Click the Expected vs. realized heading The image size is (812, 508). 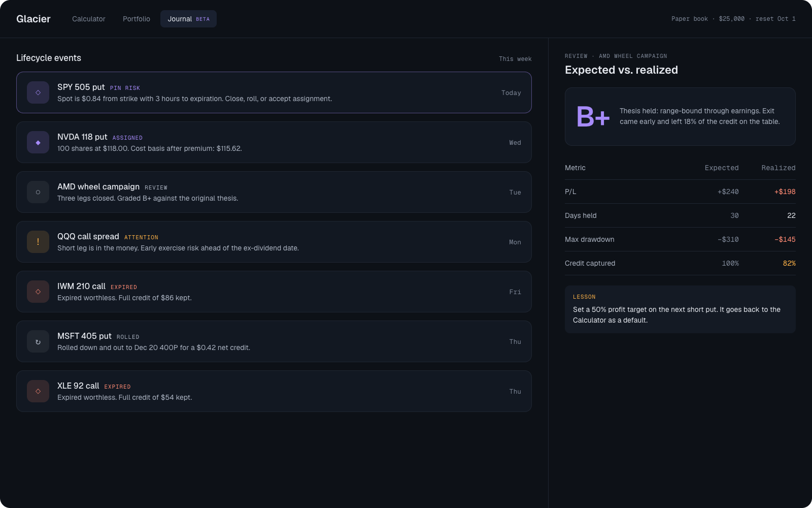tap(621, 70)
